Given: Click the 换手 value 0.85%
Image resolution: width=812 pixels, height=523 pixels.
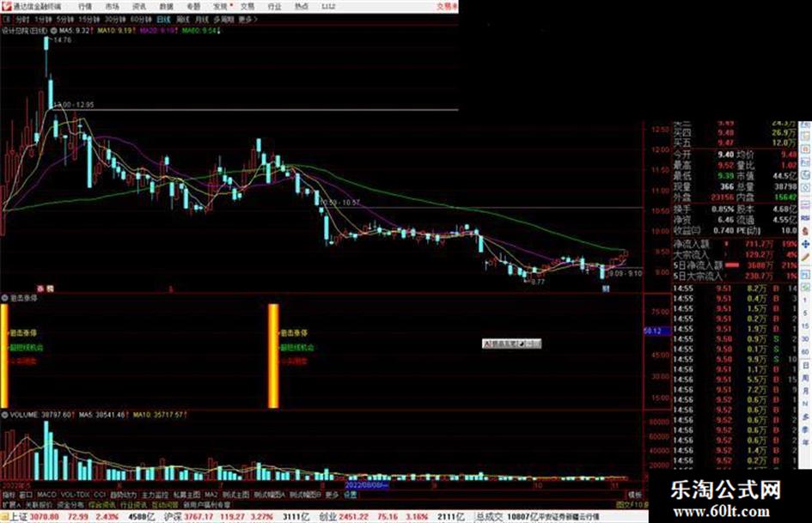Looking at the screenshot, I should (x=723, y=210).
